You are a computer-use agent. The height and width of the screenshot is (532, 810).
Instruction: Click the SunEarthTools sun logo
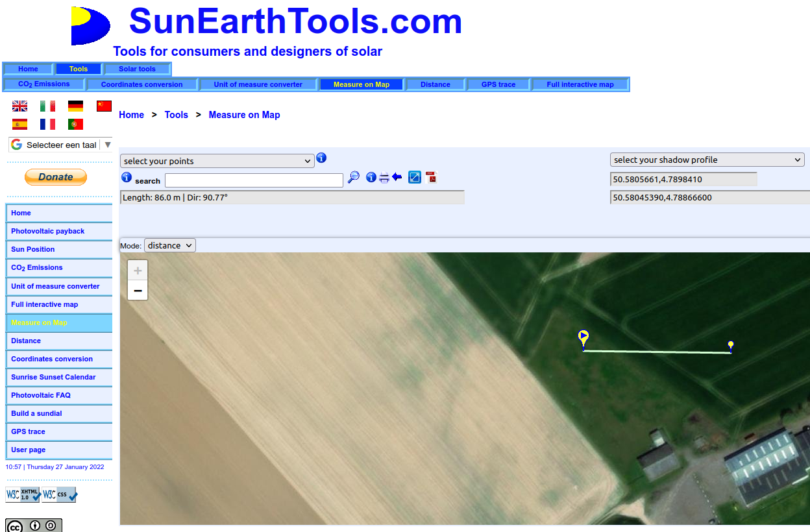click(x=91, y=26)
